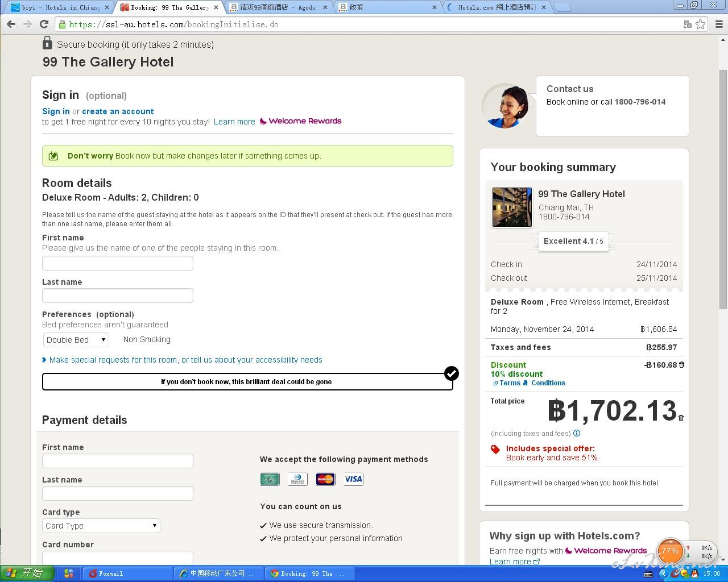This screenshot has height=582, width=728.
Task: Open discount Terms & Conditions link
Action: 532,383
